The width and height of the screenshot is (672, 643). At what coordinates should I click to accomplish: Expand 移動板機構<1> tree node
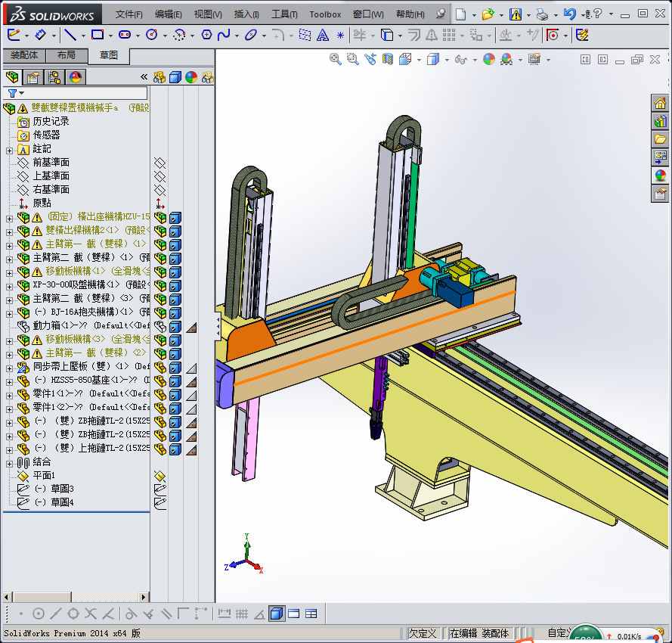(x=9, y=273)
